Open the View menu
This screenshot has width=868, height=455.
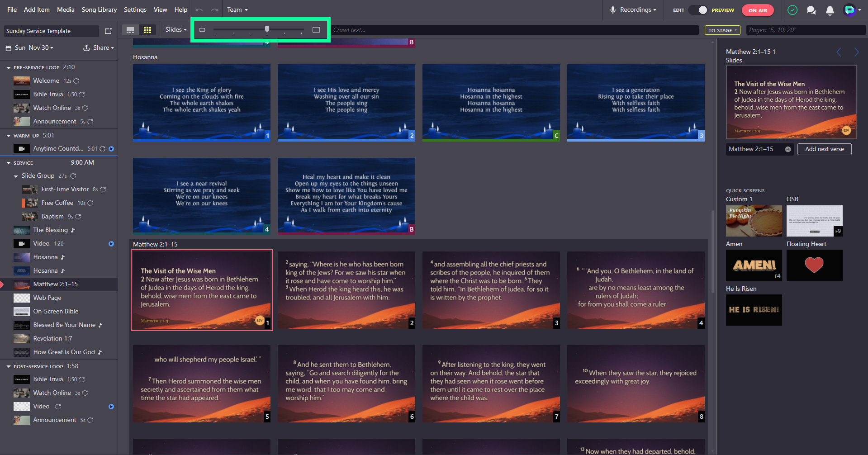pyautogui.click(x=160, y=9)
